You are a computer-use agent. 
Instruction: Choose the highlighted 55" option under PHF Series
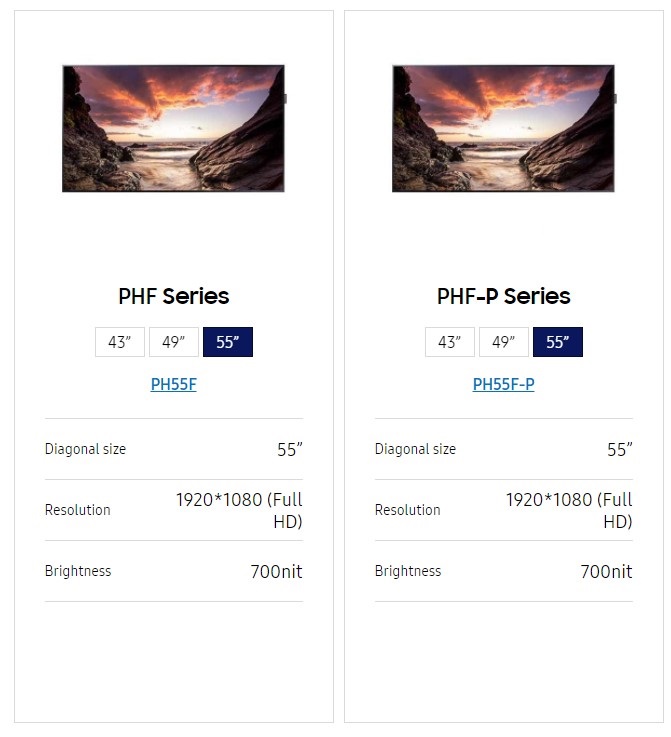[228, 342]
